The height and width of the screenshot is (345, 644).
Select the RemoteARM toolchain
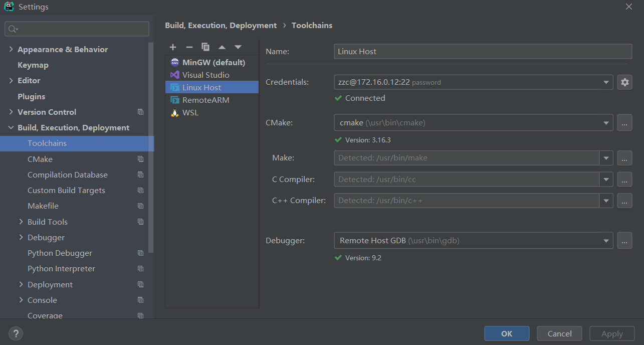coord(212,100)
